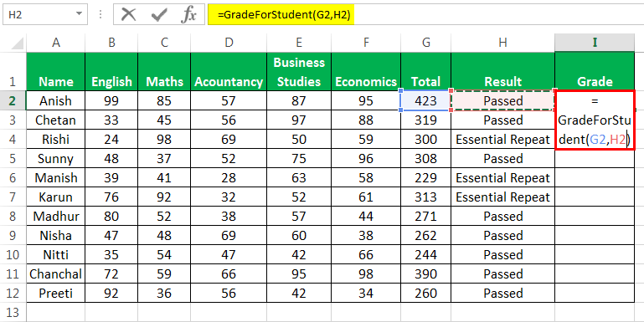Click the Grade header cell
The width and height of the screenshot is (644, 322).
click(x=595, y=72)
